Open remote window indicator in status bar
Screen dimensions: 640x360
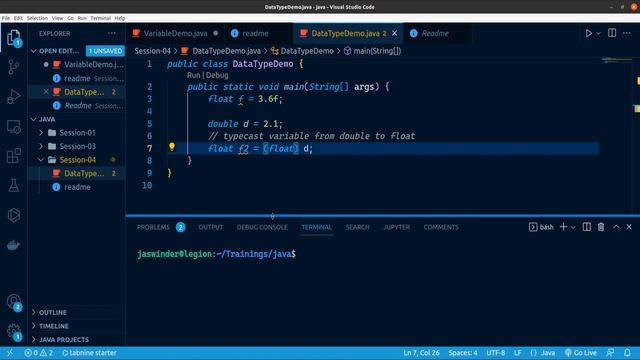tap(10, 353)
